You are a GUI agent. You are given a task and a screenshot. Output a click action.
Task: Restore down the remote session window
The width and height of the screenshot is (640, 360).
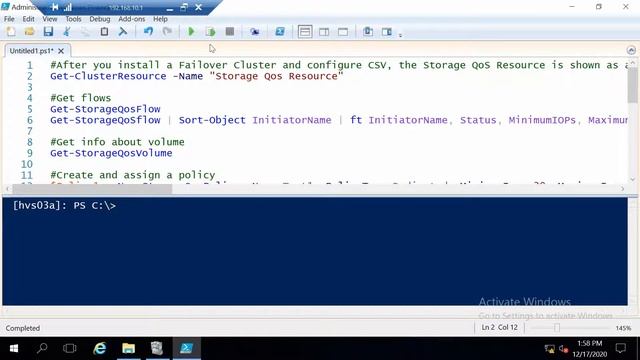(184, 7)
